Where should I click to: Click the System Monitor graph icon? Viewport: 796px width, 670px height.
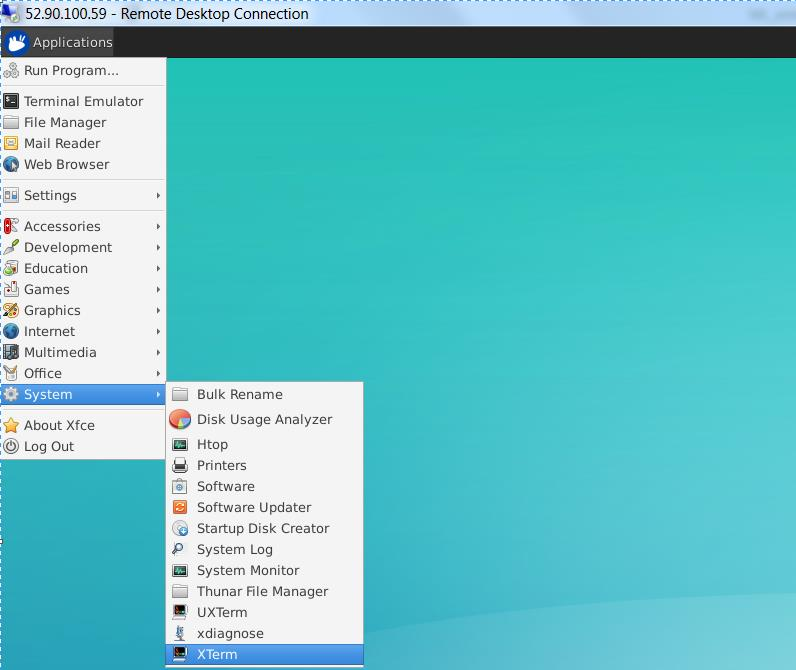(180, 571)
